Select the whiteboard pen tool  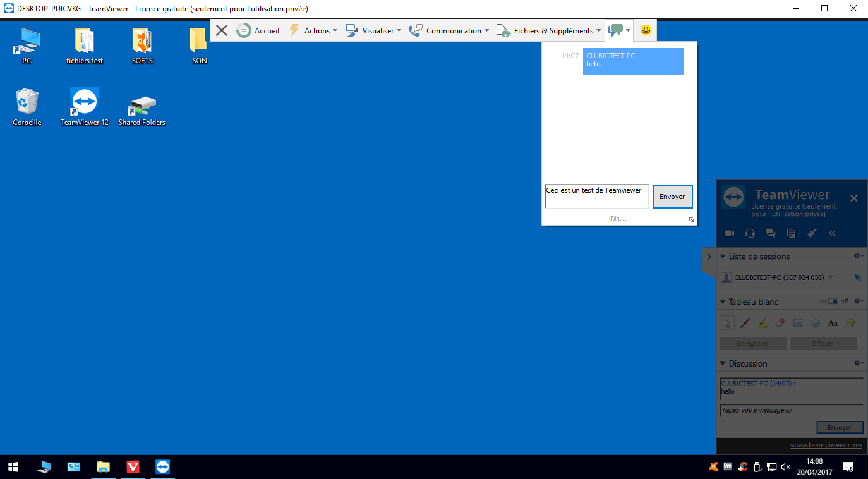click(x=745, y=323)
